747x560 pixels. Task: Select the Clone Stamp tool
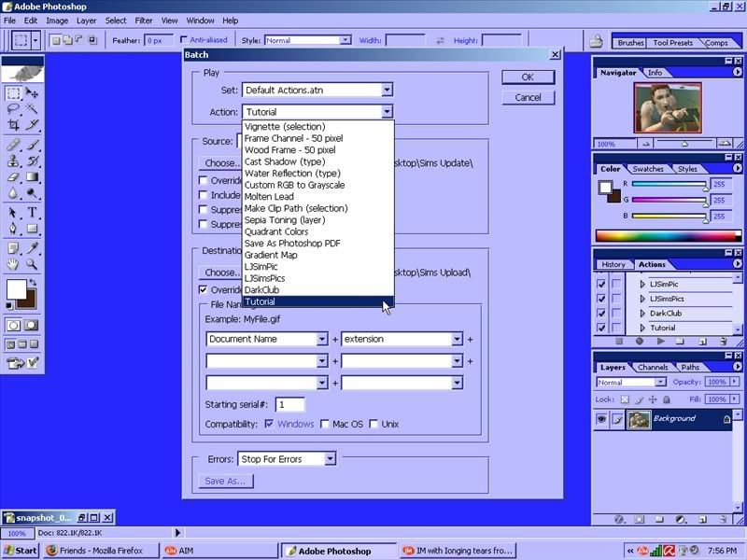tap(13, 161)
